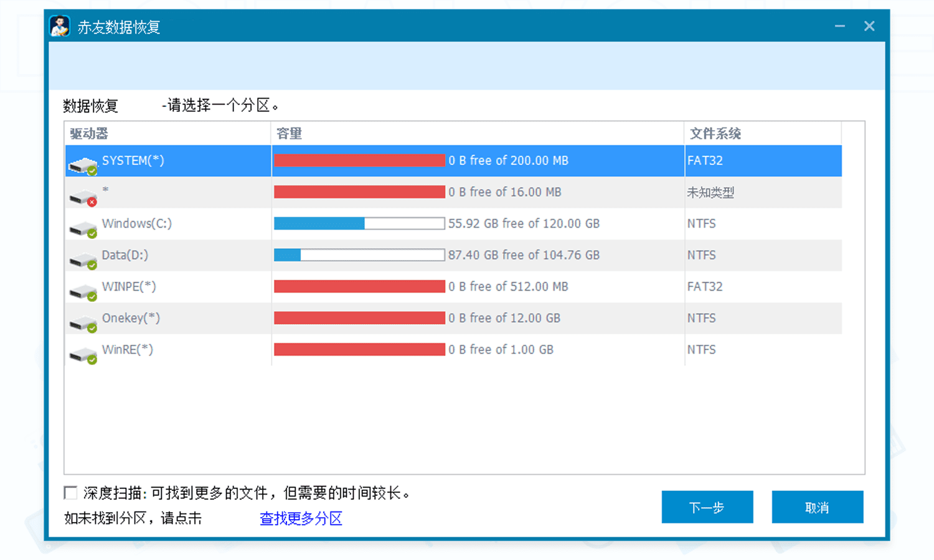Click the Data(D:) capacity usage bar
This screenshot has width=934, height=560.
click(x=359, y=255)
